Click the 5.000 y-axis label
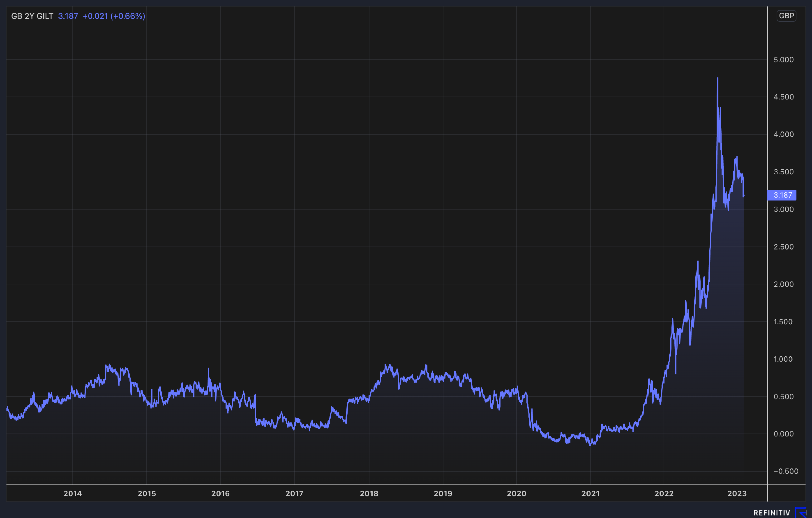This screenshot has height=518, width=812. click(783, 60)
